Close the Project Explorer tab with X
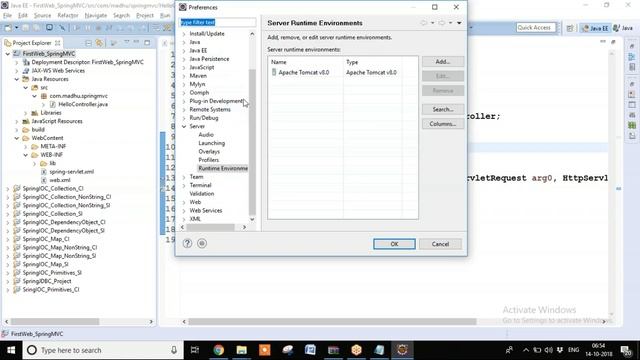640x360 pixels. point(58,43)
